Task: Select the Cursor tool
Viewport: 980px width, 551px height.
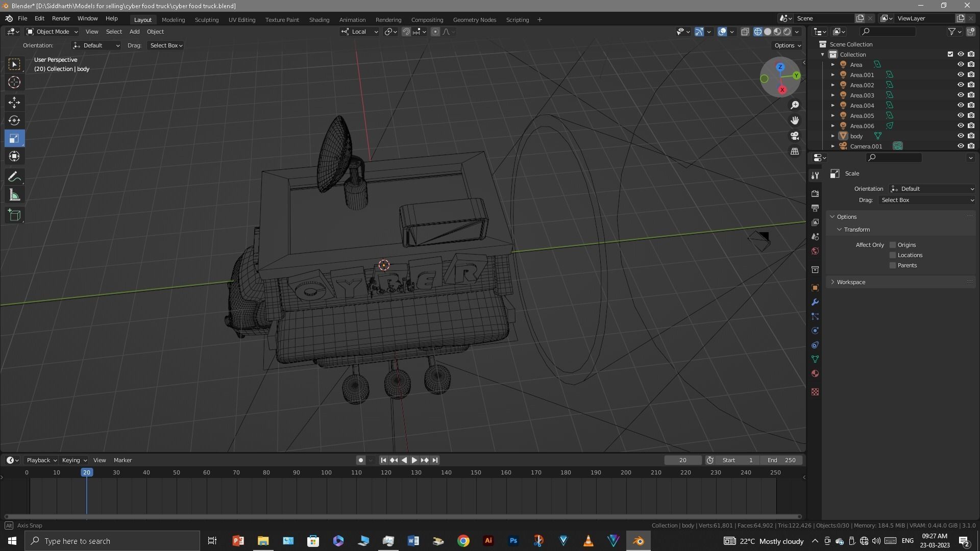Action: pyautogui.click(x=14, y=82)
